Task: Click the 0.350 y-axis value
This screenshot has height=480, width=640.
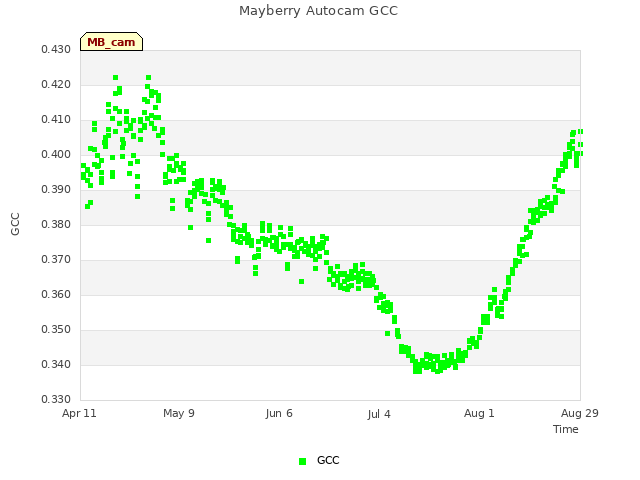Action: [x=56, y=330]
